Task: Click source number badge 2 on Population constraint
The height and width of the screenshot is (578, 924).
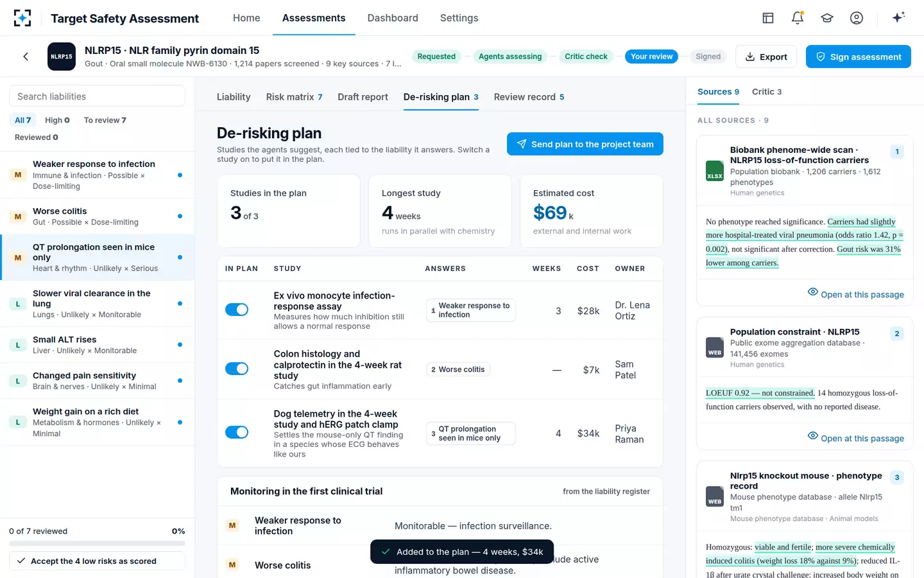Action: tap(897, 333)
